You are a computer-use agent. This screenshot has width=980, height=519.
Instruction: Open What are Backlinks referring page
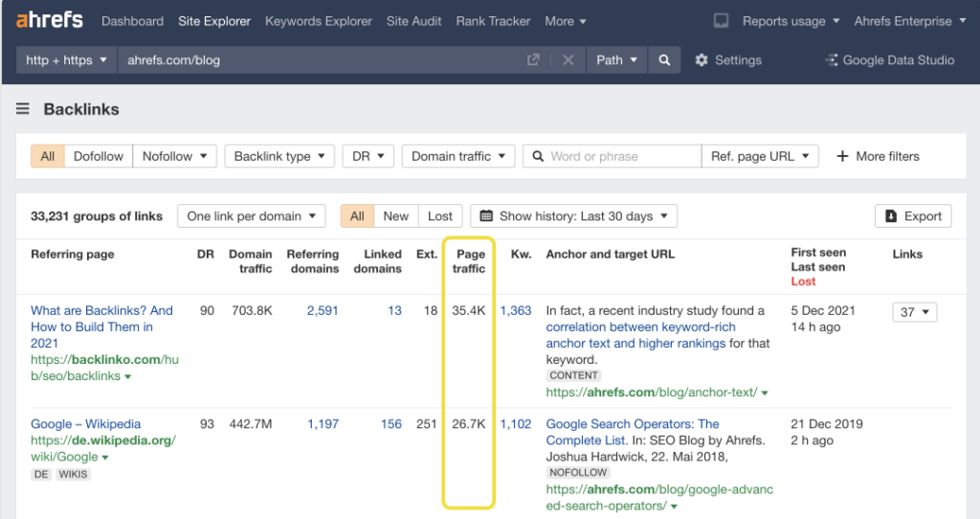point(101,327)
